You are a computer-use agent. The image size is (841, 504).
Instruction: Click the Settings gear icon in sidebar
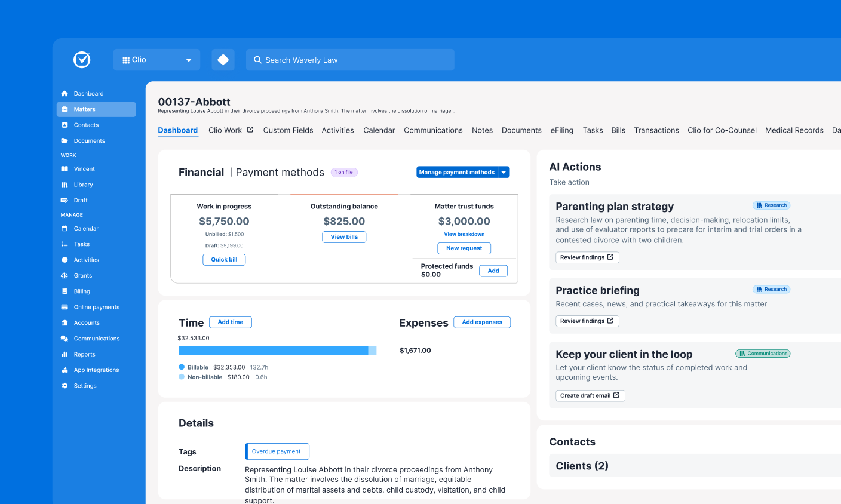click(65, 386)
